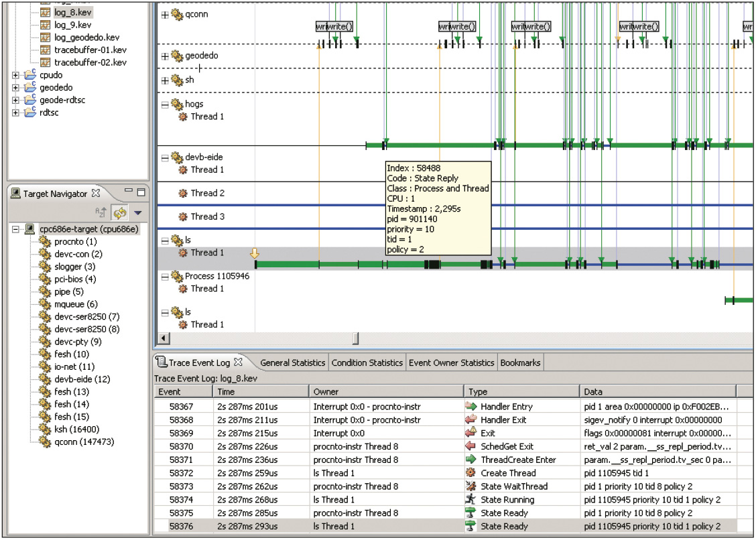Open the Bookmarks tab

point(520,363)
